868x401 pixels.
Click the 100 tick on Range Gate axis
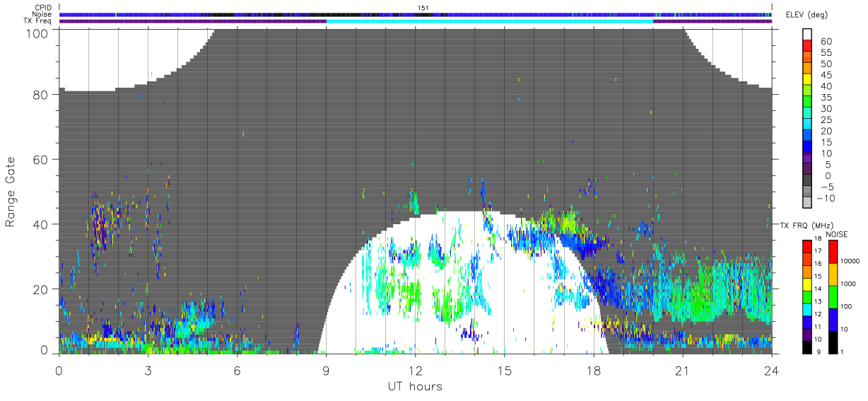point(37,33)
